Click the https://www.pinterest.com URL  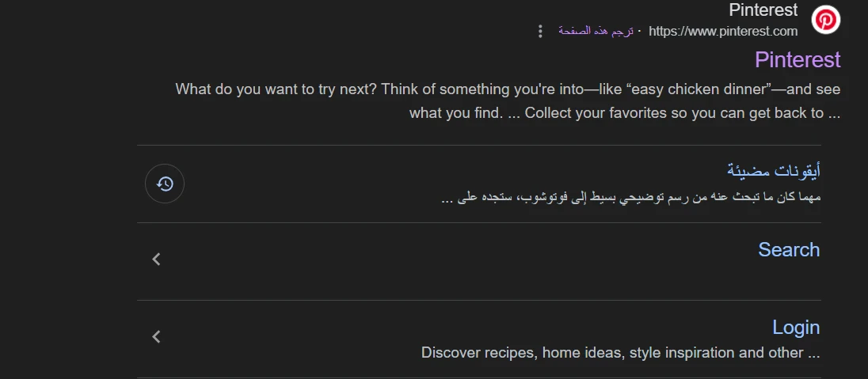[723, 32]
